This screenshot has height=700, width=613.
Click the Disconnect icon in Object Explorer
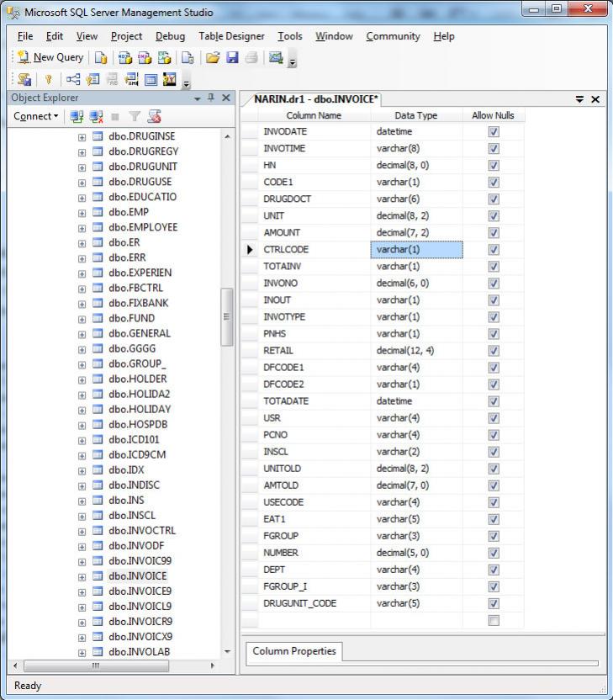pos(96,117)
